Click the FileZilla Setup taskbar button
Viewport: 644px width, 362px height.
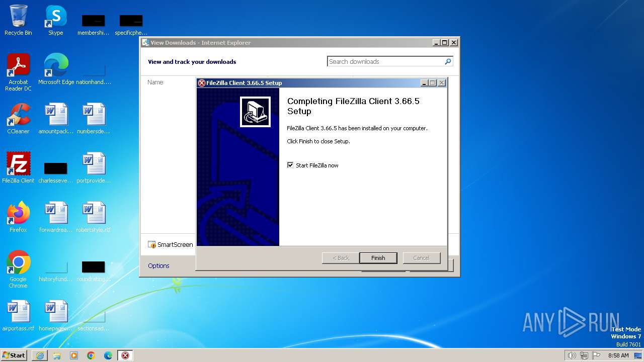tap(125, 355)
